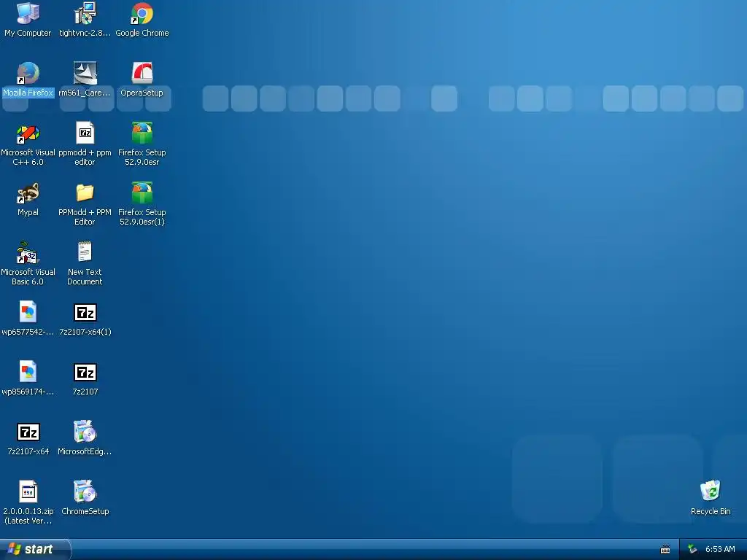This screenshot has width=747, height=560.
Task: Select the Google Chrome shortcut icon
Action: (x=142, y=13)
